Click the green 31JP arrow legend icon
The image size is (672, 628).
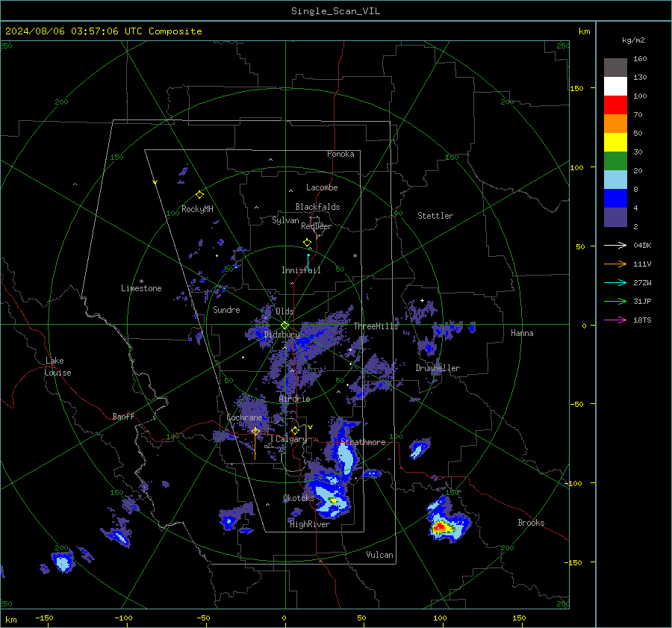point(615,302)
